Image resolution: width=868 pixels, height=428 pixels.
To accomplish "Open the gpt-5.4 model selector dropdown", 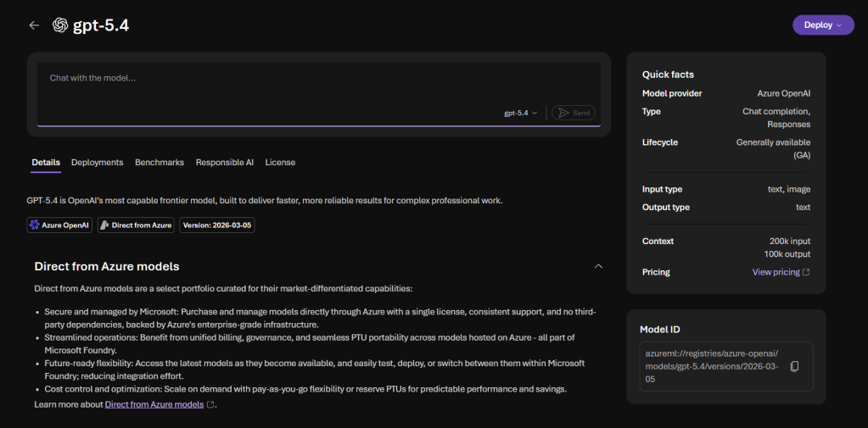I will [x=520, y=113].
